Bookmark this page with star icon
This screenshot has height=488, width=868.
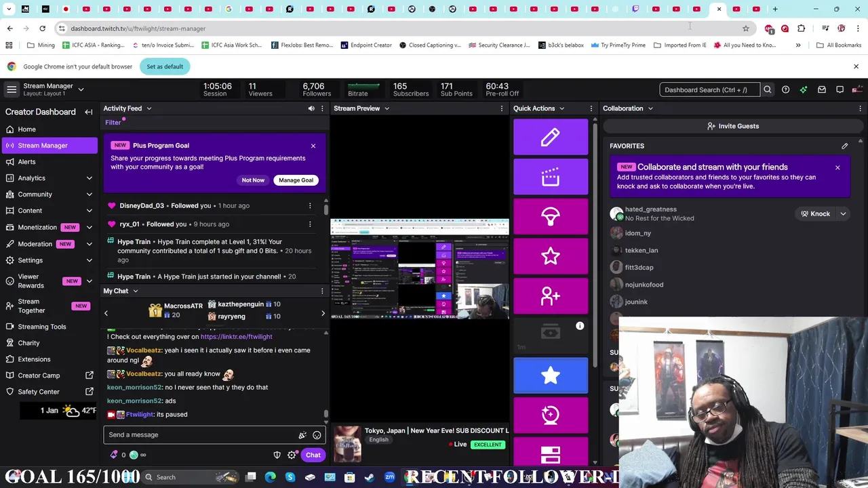[x=746, y=28]
